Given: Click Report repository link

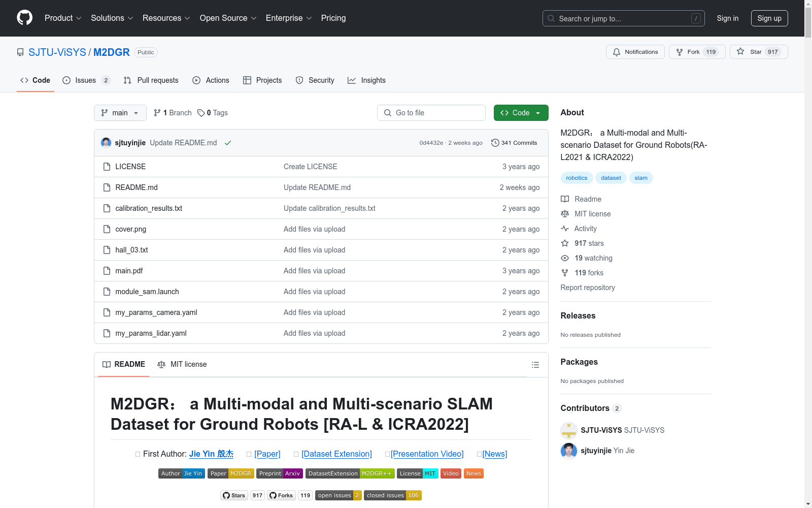Looking at the screenshot, I should point(588,288).
